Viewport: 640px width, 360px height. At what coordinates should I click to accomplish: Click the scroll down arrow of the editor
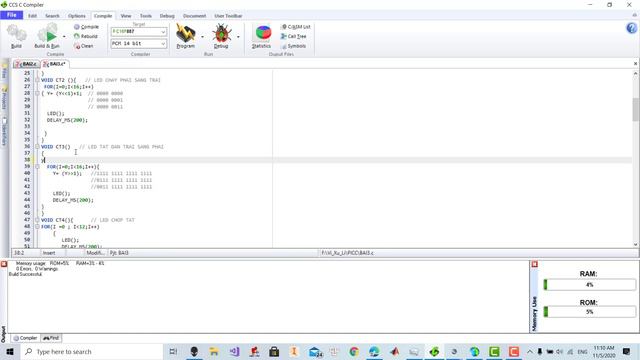point(636,244)
